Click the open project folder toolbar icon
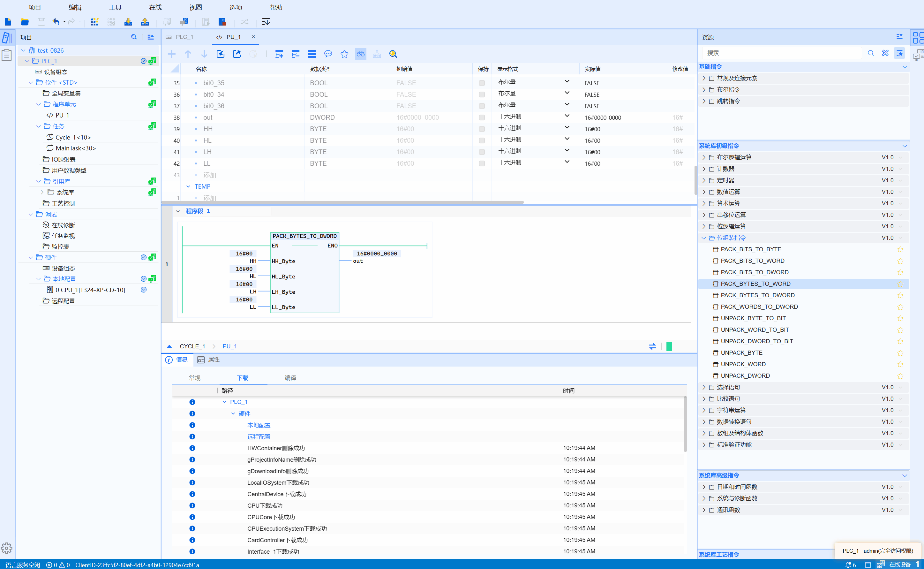Image resolution: width=924 pixels, height=569 pixels. 25,22
